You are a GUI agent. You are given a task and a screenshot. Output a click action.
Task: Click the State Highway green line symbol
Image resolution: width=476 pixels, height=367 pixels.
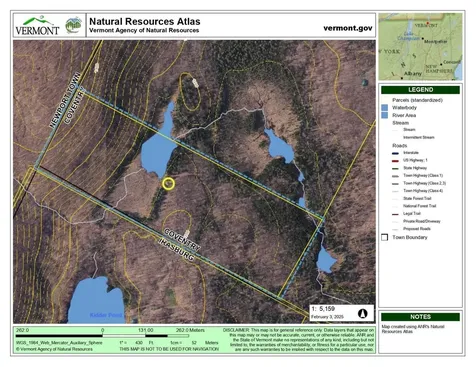coord(395,168)
